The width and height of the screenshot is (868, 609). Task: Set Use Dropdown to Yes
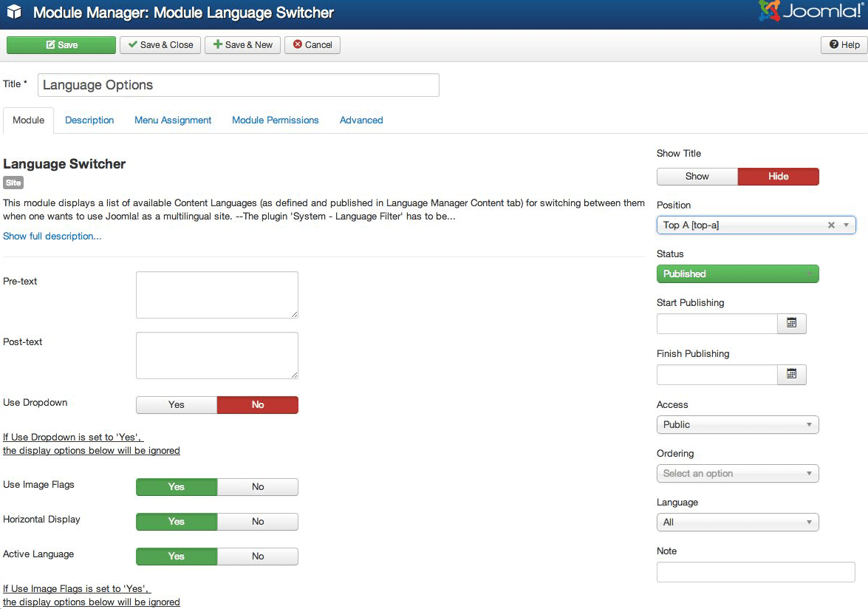point(177,405)
